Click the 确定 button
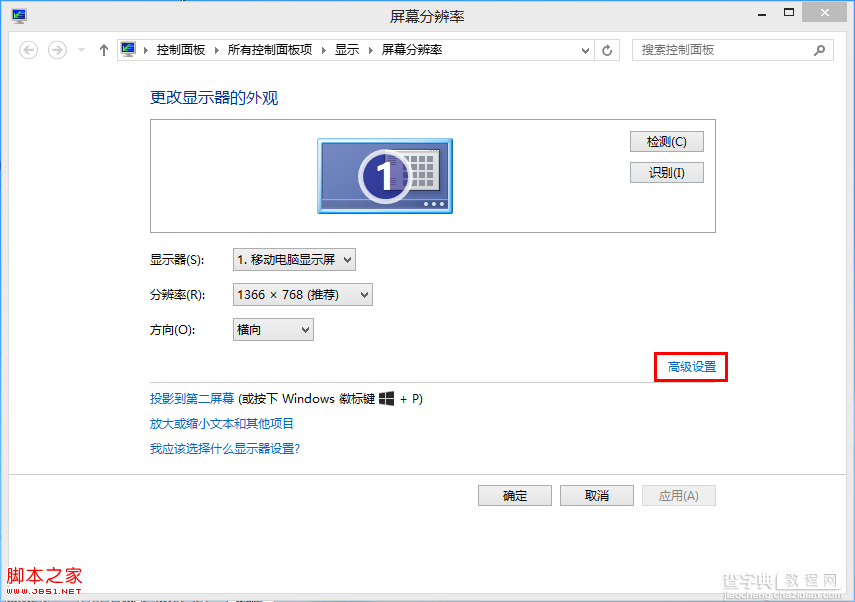855x602 pixels. 515,496
